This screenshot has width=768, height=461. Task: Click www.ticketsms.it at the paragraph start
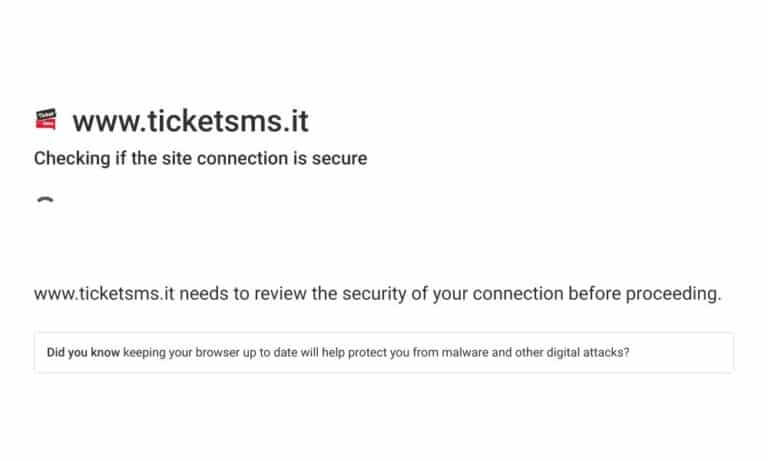tap(104, 293)
